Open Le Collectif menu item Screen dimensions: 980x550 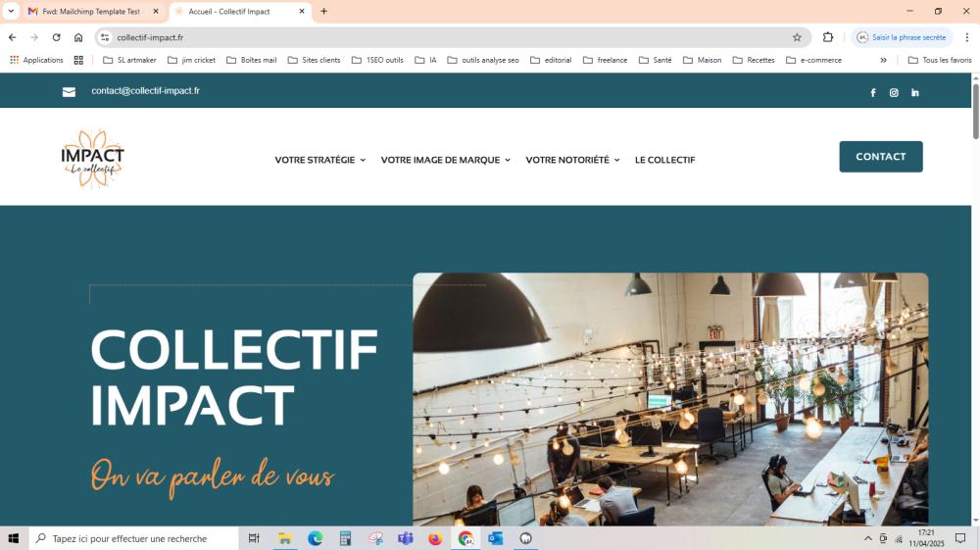click(665, 160)
